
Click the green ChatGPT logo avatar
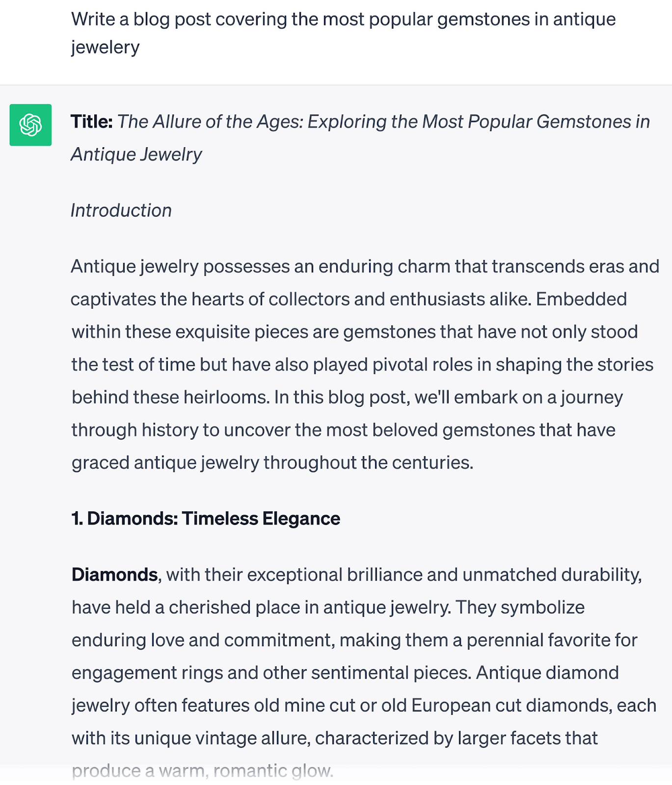pyautogui.click(x=30, y=125)
